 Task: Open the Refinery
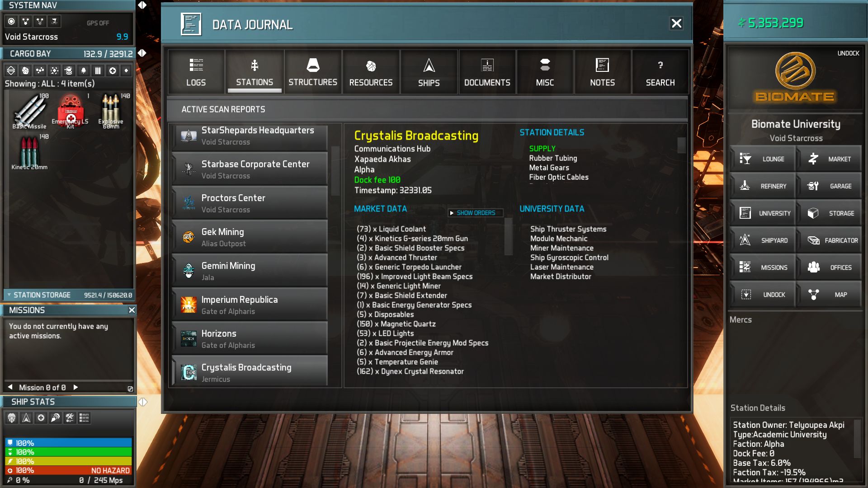(x=762, y=186)
